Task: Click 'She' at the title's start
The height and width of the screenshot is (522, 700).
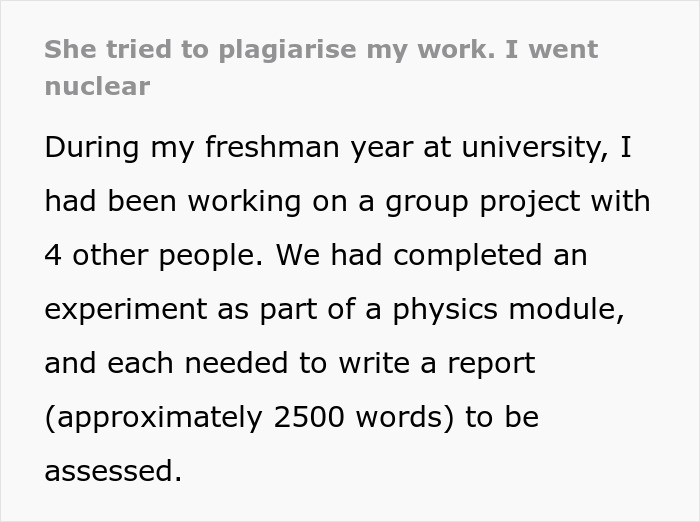Action: tap(66, 50)
